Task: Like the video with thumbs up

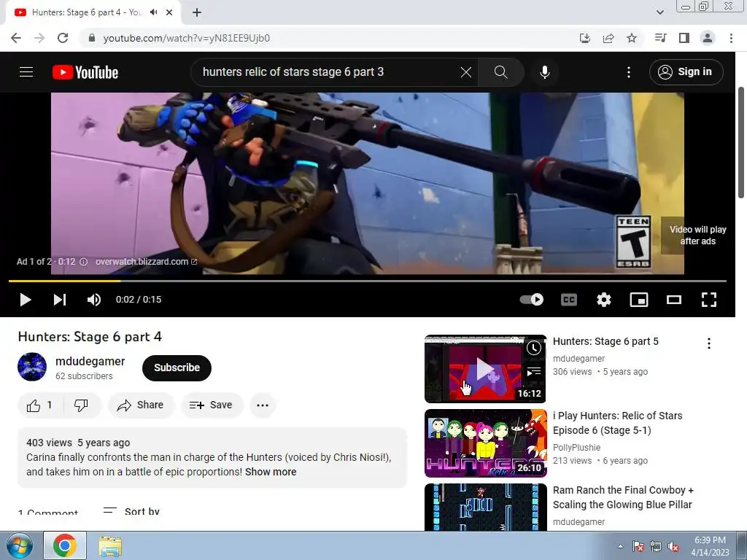Action: [x=40, y=405]
